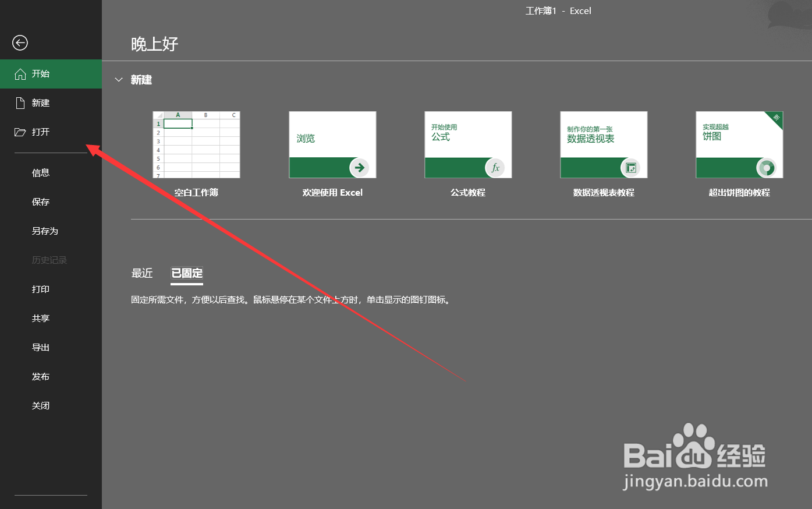Click the 数据透视表教程 label

tap(604, 193)
